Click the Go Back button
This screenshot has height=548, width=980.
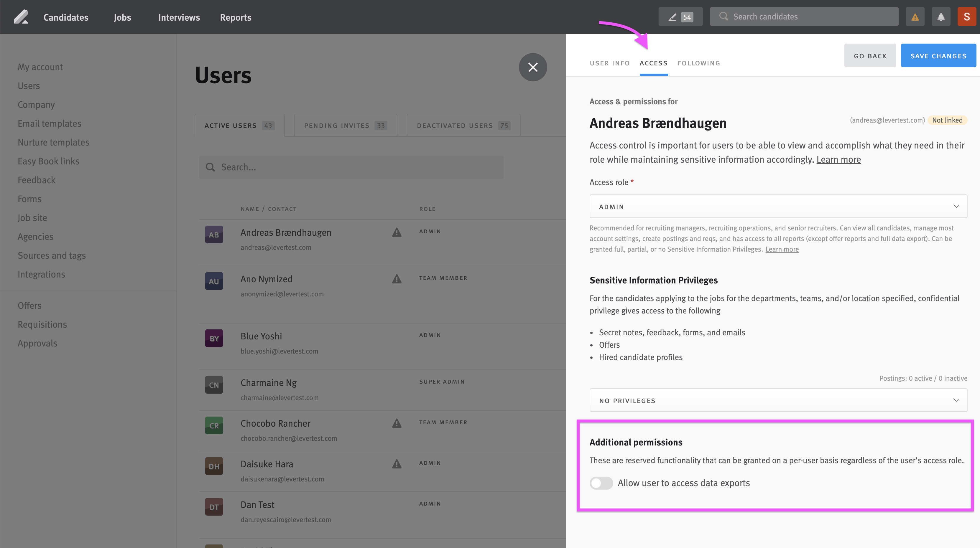coord(870,55)
